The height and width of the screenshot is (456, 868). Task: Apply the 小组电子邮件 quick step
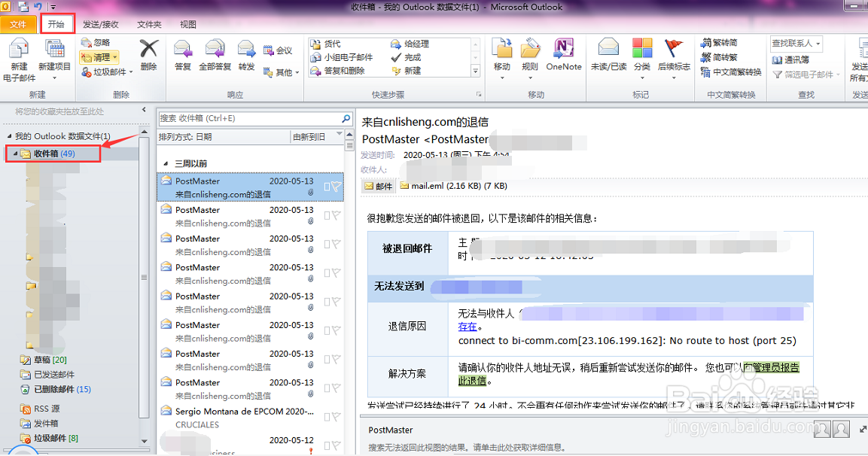[342, 57]
